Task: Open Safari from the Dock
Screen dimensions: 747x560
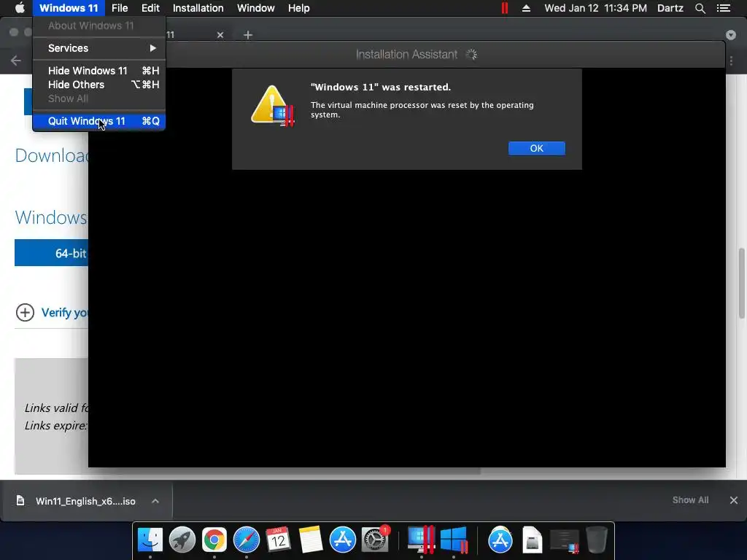Action: (247, 540)
